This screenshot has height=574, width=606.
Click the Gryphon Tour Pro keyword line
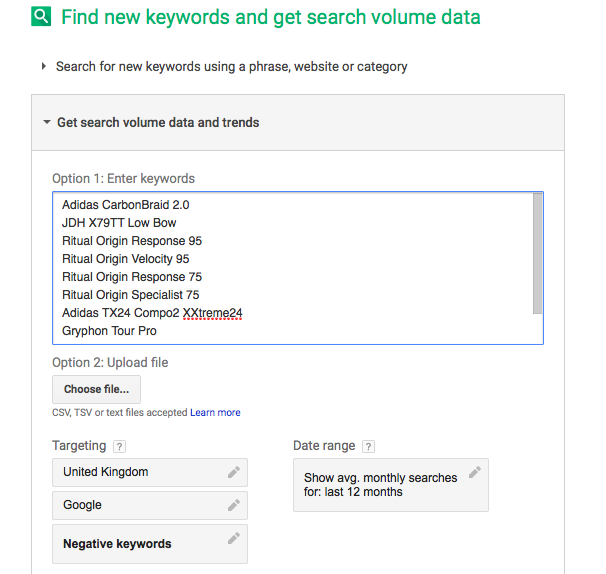point(109,331)
